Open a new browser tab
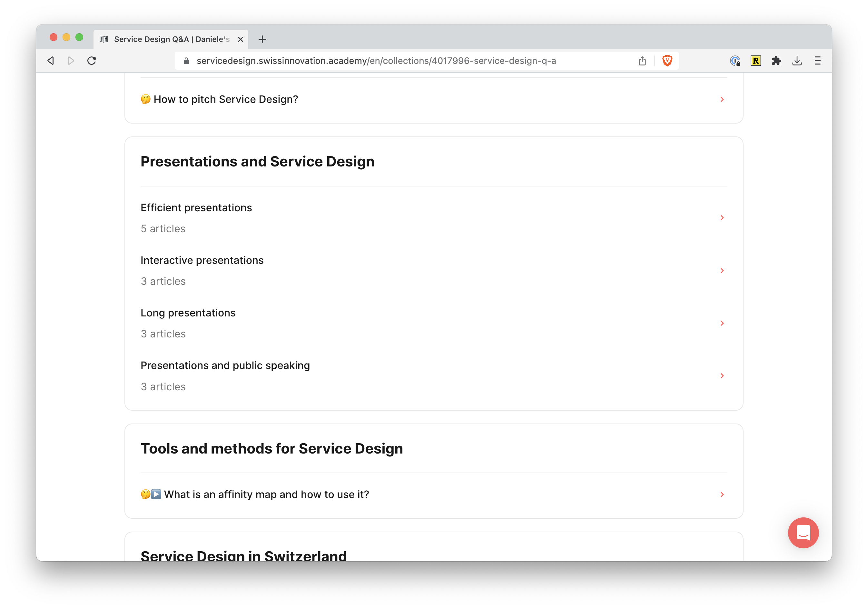The height and width of the screenshot is (609, 868). [x=262, y=39]
